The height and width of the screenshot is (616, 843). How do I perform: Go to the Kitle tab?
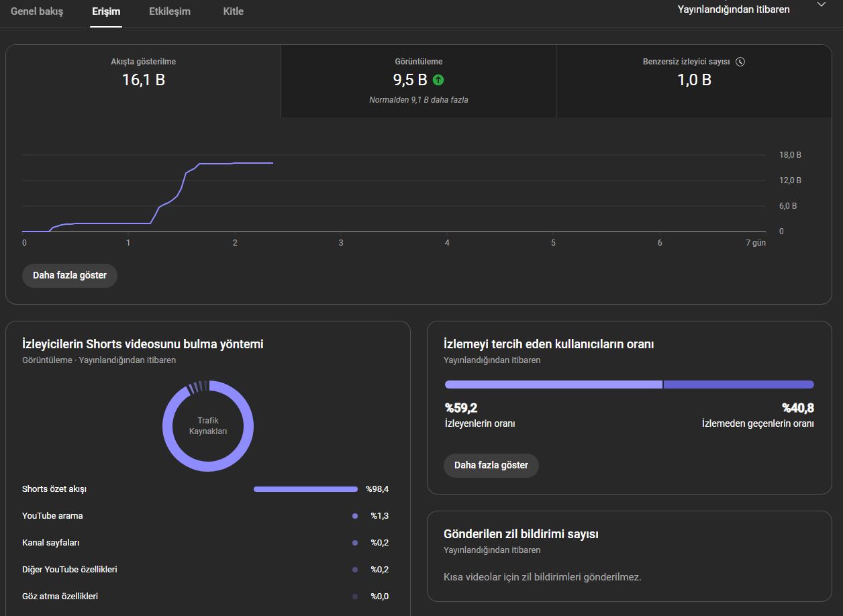[234, 11]
